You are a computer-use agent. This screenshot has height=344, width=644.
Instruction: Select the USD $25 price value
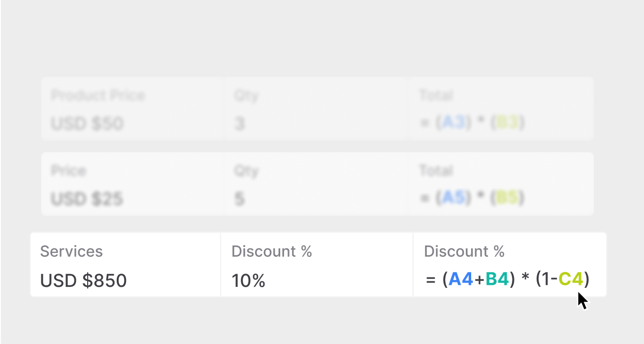tap(87, 199)
